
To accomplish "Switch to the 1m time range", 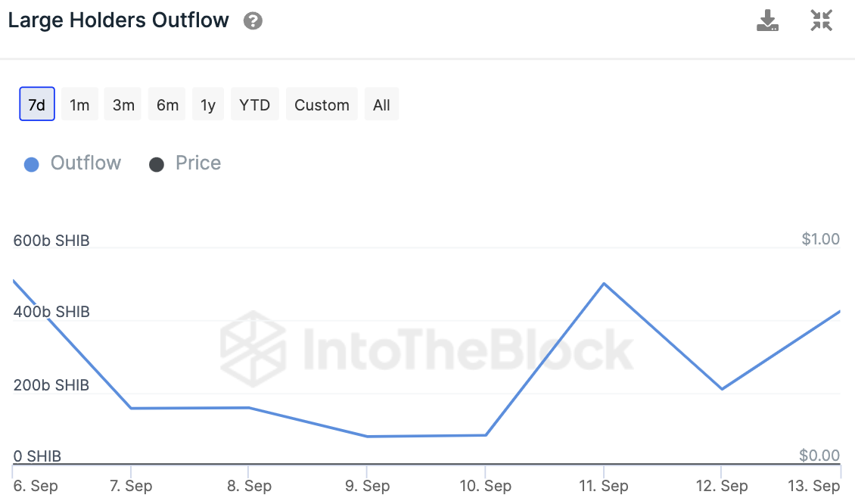I will tap(79, 104).
